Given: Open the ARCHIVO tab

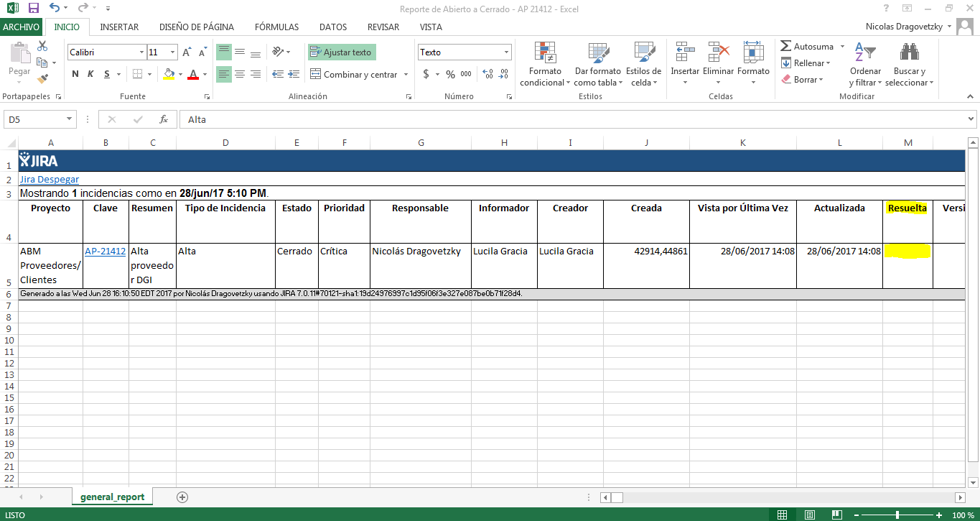Looking at the screenshot, I should tap(22, 27).
